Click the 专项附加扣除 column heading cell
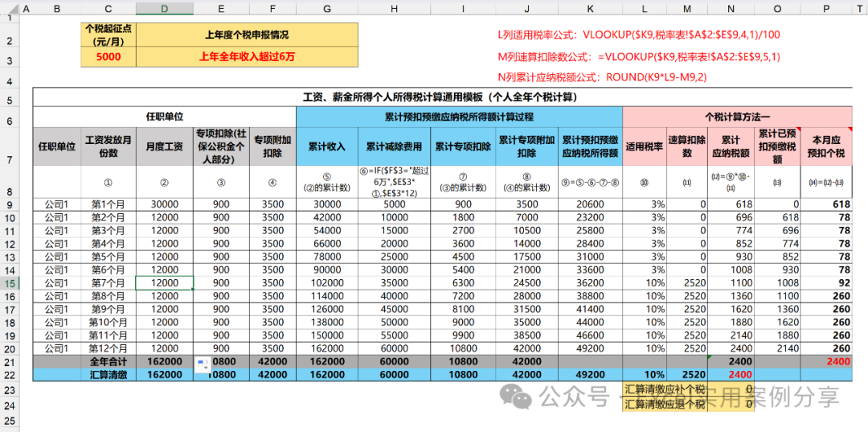 (272, 146)
